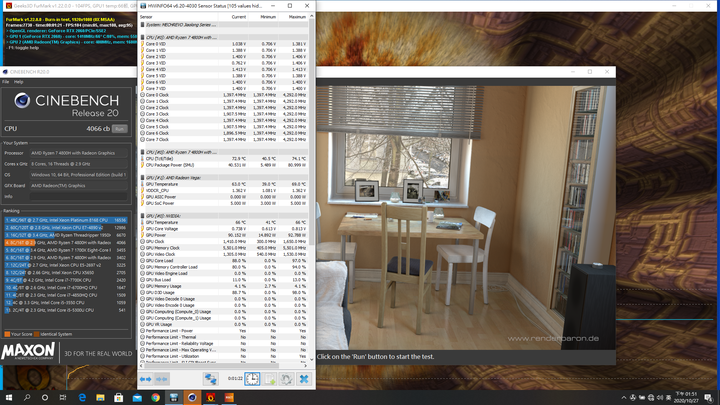Switch to HWiNFO taskbar icon
The height and width of the screenshot is (405, 720).
[x=174, y=397]
